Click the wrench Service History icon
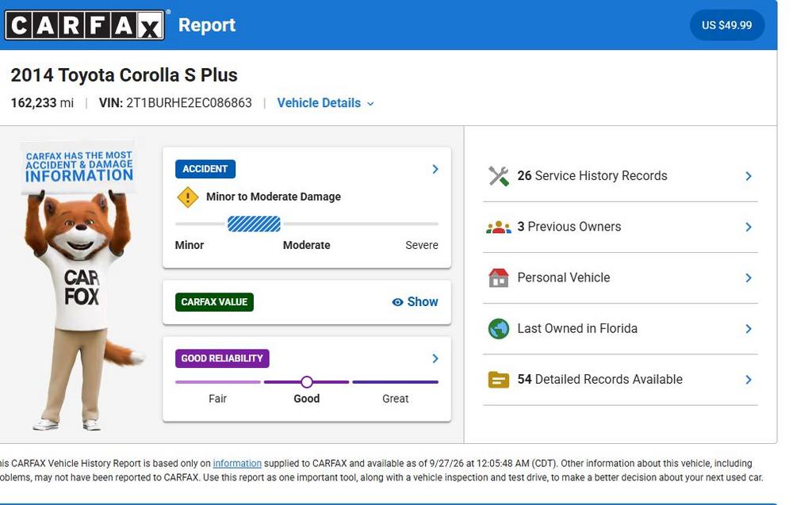The image size is (812, 505). (x=498, y=176)
